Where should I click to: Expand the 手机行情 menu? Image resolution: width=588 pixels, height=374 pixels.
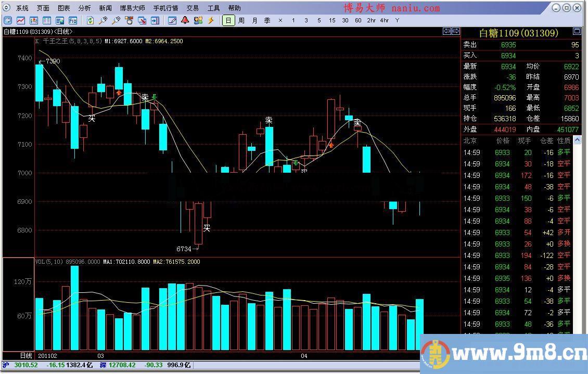click(165, 8)
